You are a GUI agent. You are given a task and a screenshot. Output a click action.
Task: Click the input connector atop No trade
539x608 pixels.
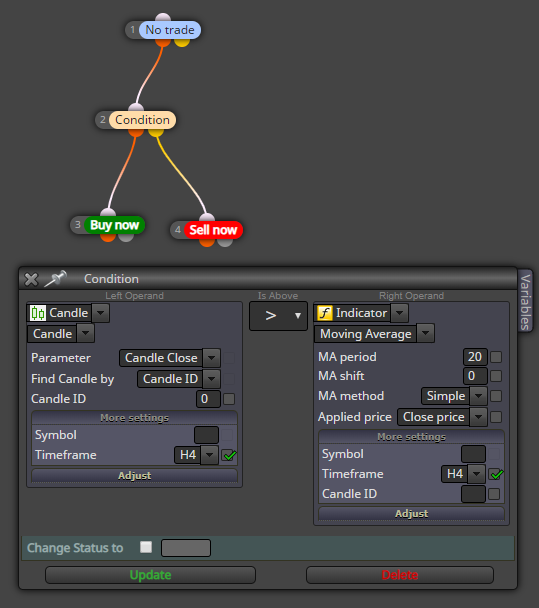(x=163, y=18)
